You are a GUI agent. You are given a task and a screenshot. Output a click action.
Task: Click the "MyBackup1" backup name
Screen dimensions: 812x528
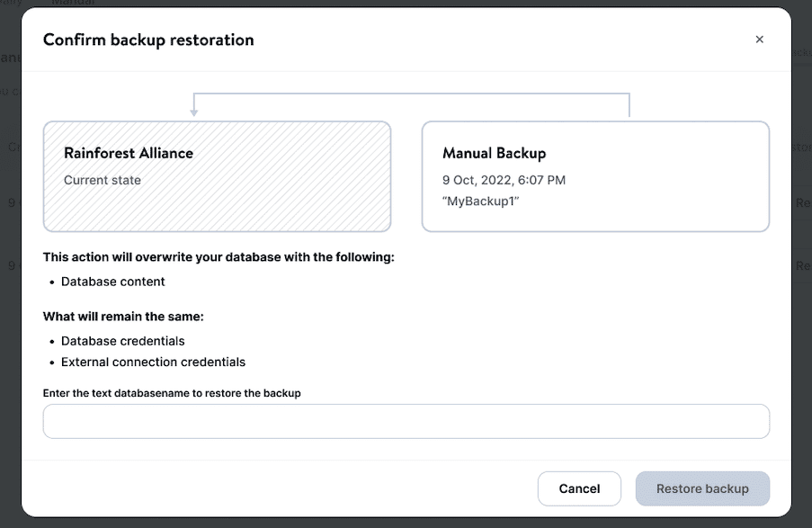point(481,201)
